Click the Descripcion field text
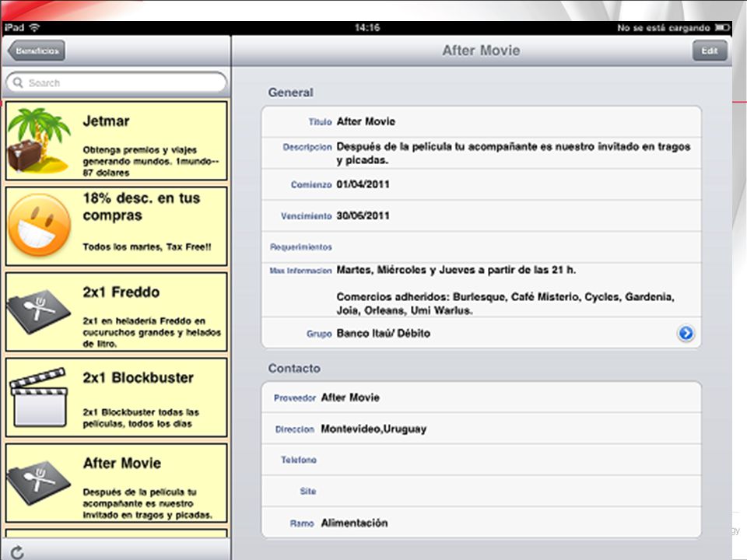Image resolution: width=747 pixels, height=560 pixels. pos(513,153)
